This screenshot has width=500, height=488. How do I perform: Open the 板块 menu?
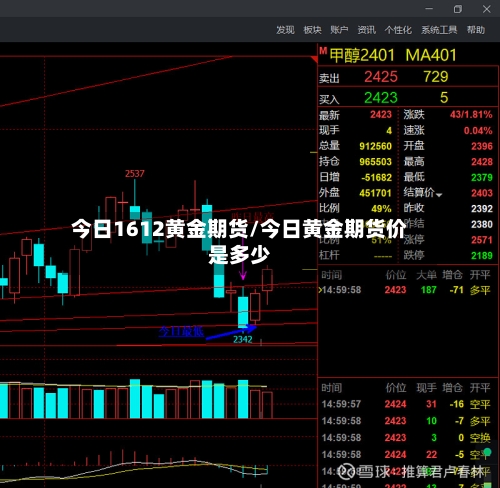point(312,30)
